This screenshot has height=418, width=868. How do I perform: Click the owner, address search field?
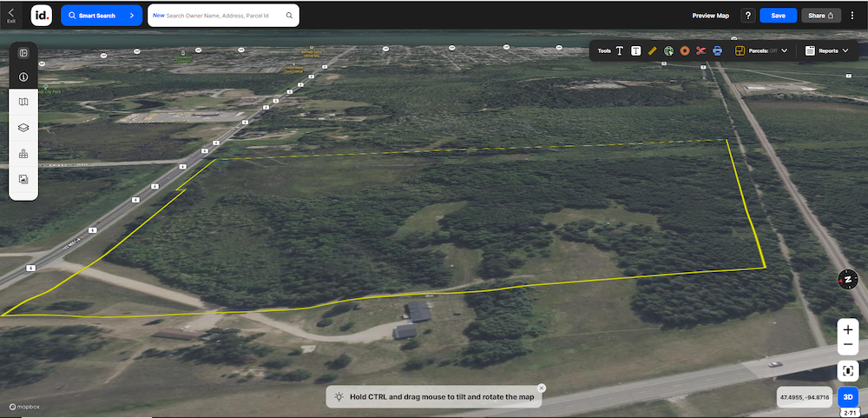tap(226, 16)
